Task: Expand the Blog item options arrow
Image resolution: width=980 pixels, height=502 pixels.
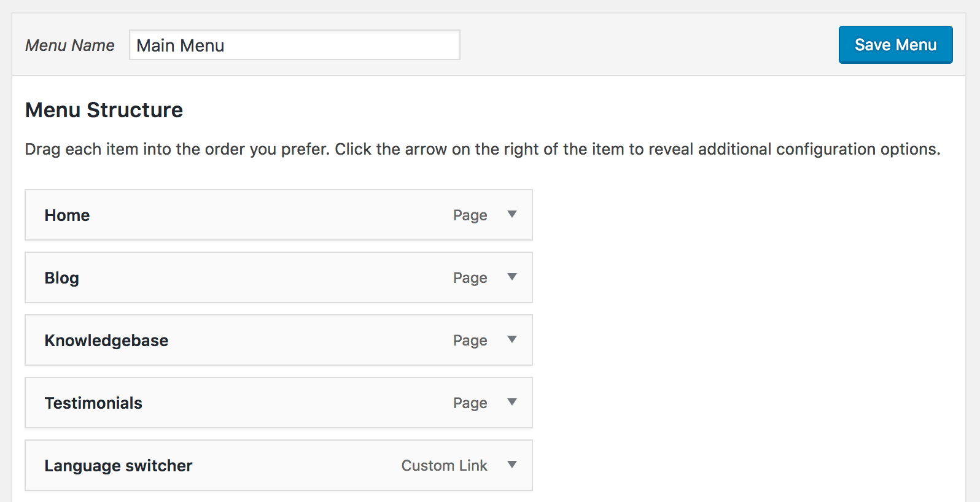Action: (511, 277)
